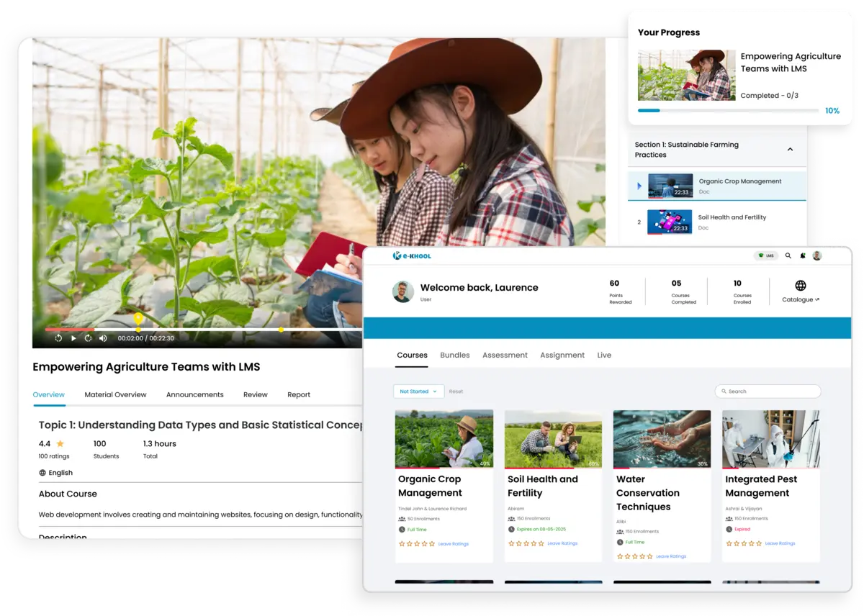Open notifications via the bell icon

[x=802, y=255]
